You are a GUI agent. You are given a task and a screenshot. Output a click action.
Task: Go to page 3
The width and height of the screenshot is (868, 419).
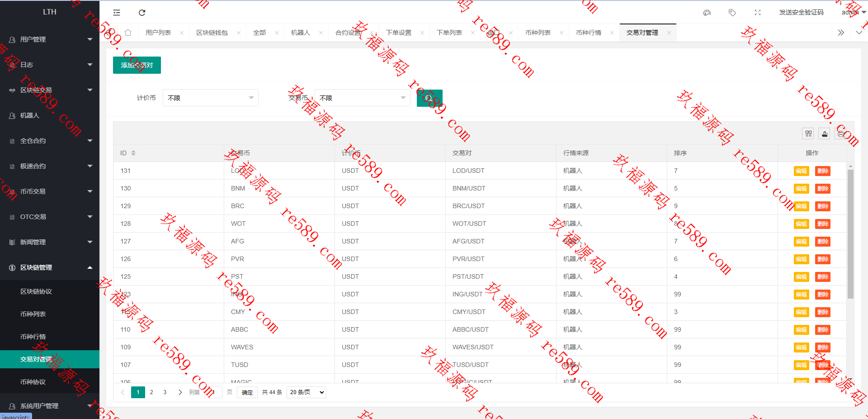tap(165, 392)
